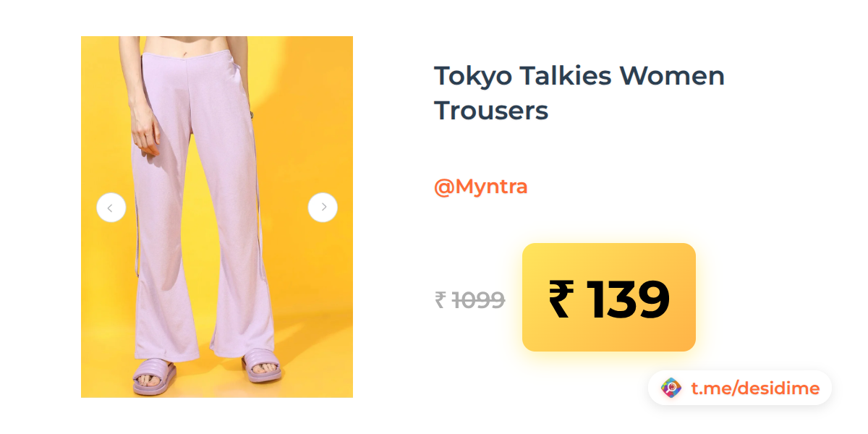Click the grey rupee symbol before 1099

pyautogui.click(x=440, y=299)
